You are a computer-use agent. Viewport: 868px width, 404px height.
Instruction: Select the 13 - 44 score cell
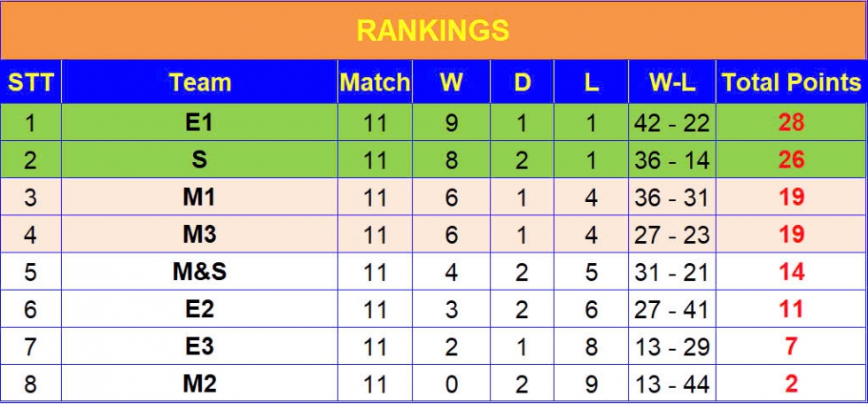pos(672,383)
